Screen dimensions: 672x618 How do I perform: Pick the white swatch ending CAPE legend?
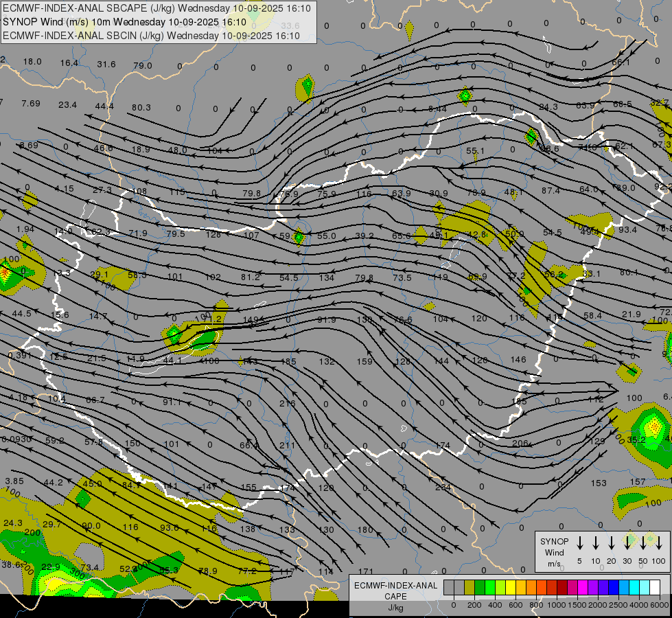tap(655, 587)
